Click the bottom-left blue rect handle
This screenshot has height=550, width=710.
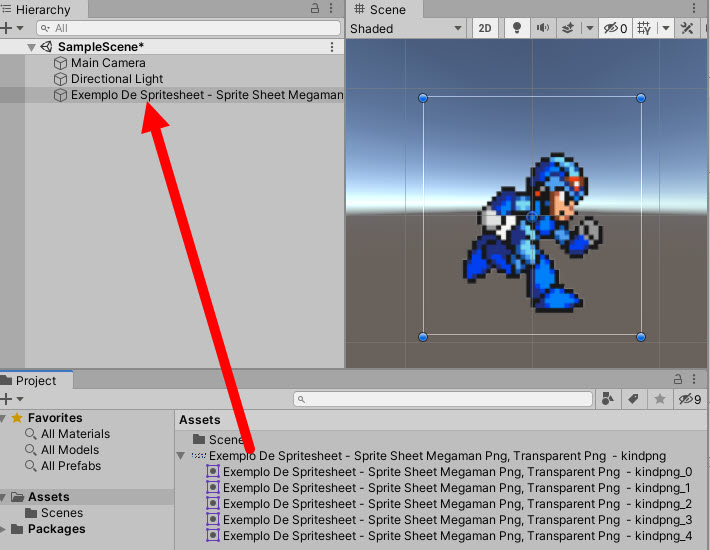pyautogui.click(x=423, y=337)
